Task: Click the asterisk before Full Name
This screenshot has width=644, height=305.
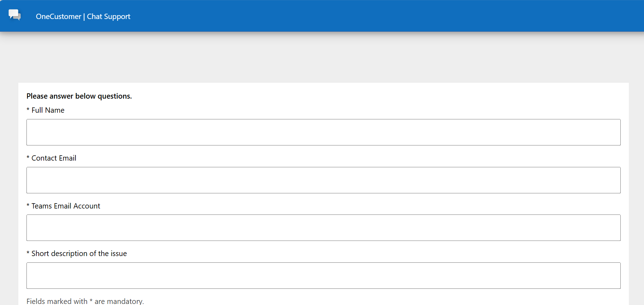Action: click(x=28, y=110)
